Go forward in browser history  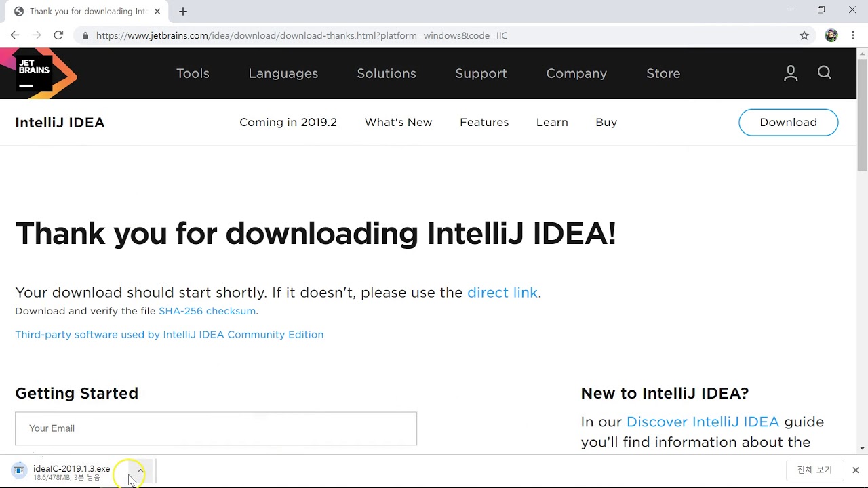click(x=37, y=35)
